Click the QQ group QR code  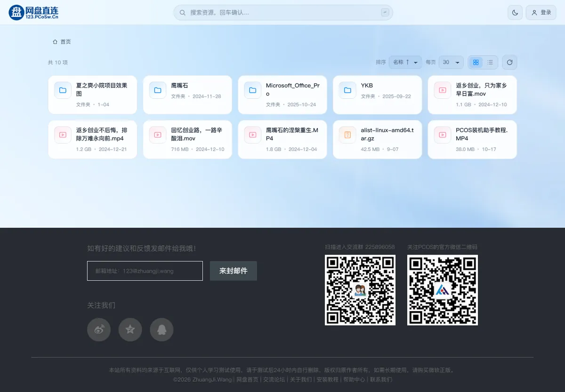tap(360, 290)
